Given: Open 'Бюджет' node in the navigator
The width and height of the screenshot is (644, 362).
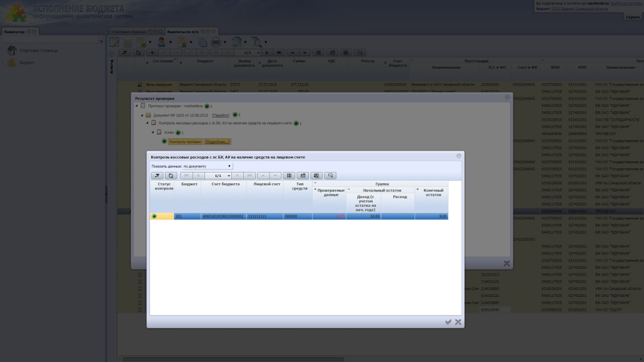Looking at the screenshot, I should pos(27,63).
